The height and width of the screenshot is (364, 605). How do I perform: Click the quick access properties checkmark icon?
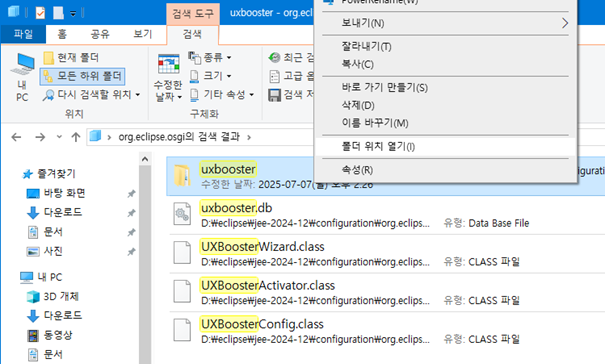click(x=40, y=13)
